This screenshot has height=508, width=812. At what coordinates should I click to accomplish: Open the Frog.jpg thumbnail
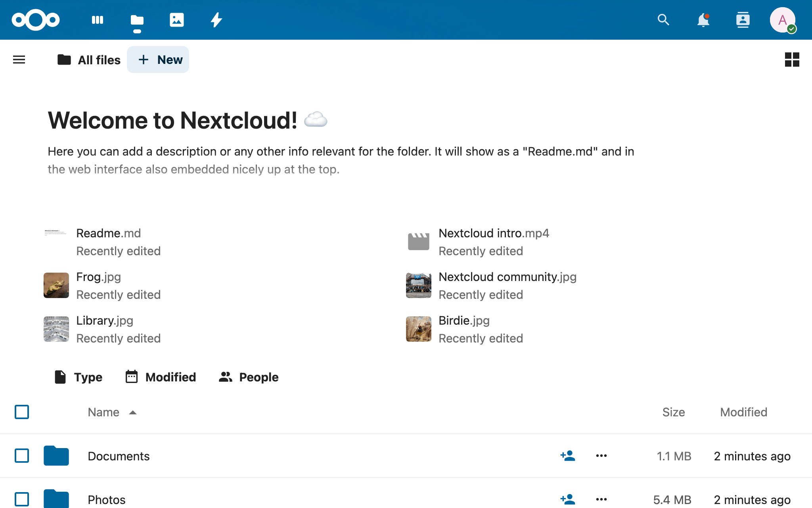56,285
